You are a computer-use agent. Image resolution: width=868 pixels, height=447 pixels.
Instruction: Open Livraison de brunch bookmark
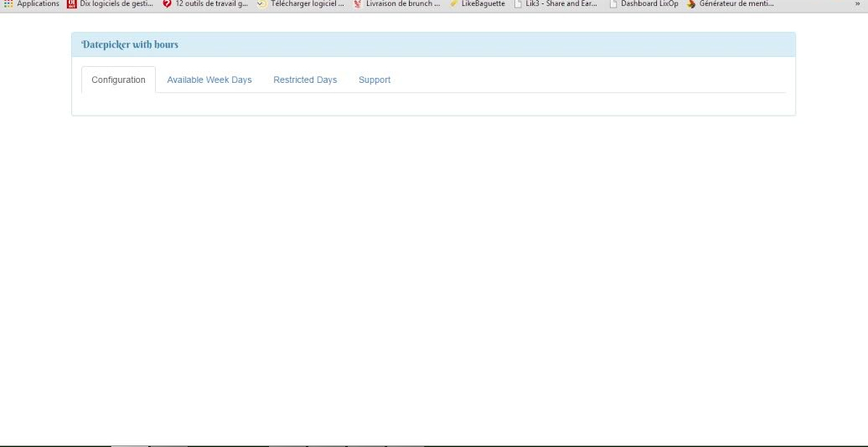pos(397,4)
